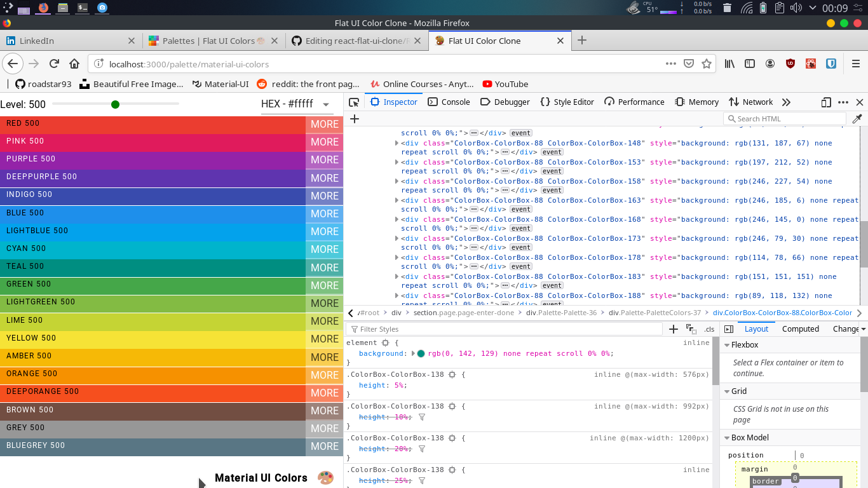868x488 pixels.
Task: Activate the element picker tool in DevTools
Action: (354, 102)
